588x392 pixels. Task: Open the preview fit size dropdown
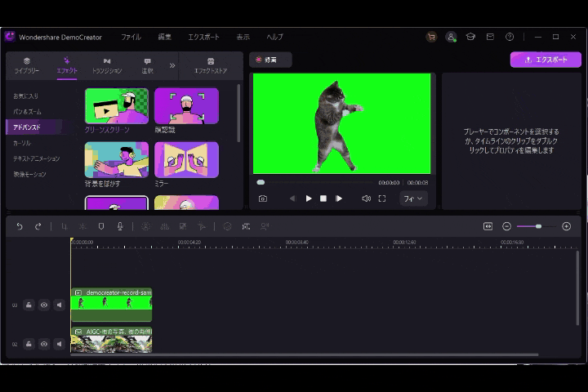click(413, 198)
